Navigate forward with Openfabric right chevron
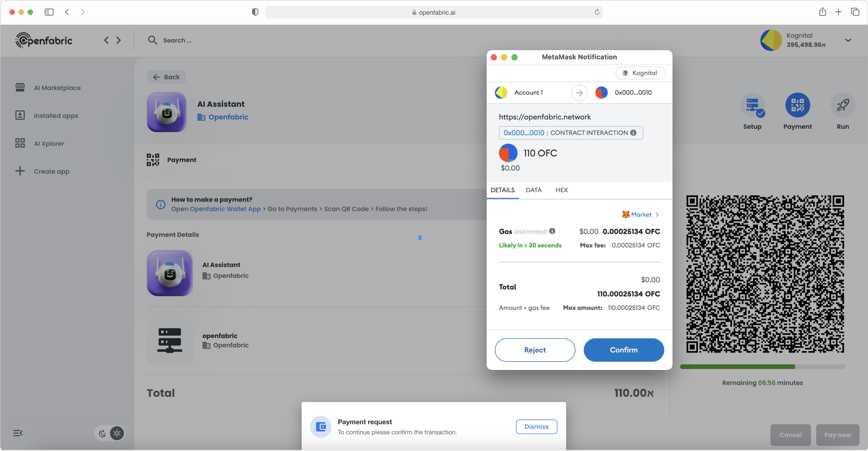The image size is (868, 451). pos(119,40)
